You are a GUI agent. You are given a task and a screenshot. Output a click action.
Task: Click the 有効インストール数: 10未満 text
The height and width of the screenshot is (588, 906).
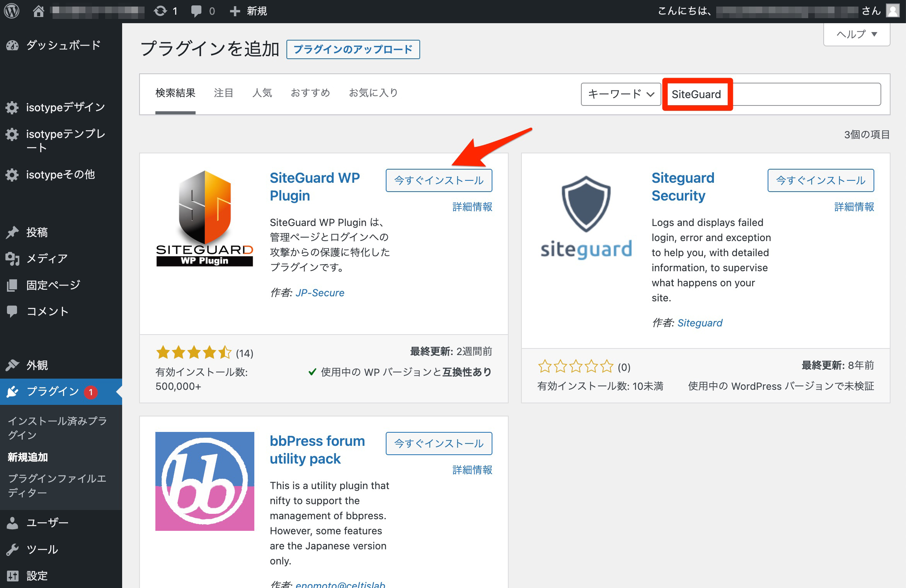[600, 386]
